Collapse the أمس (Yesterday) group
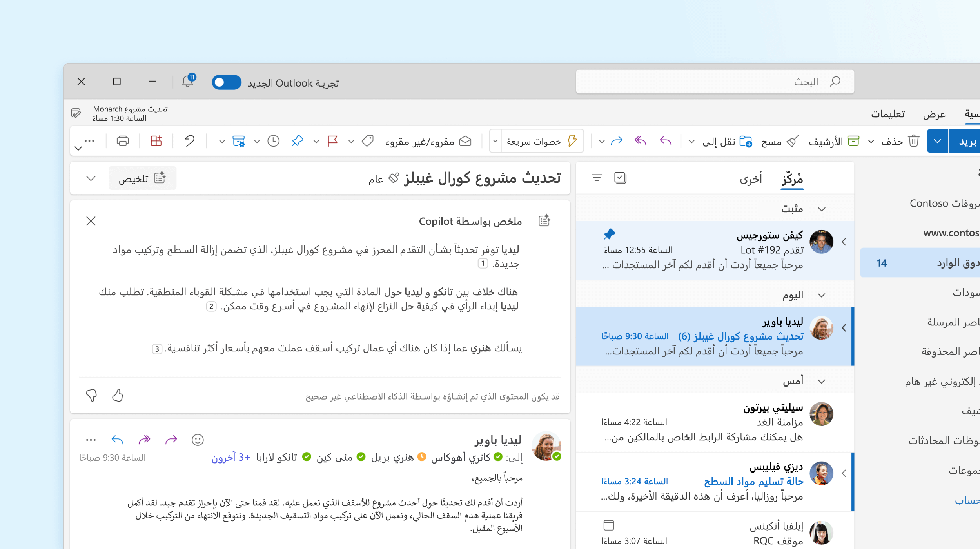The image size is (980, 549). tap(822, 381)
